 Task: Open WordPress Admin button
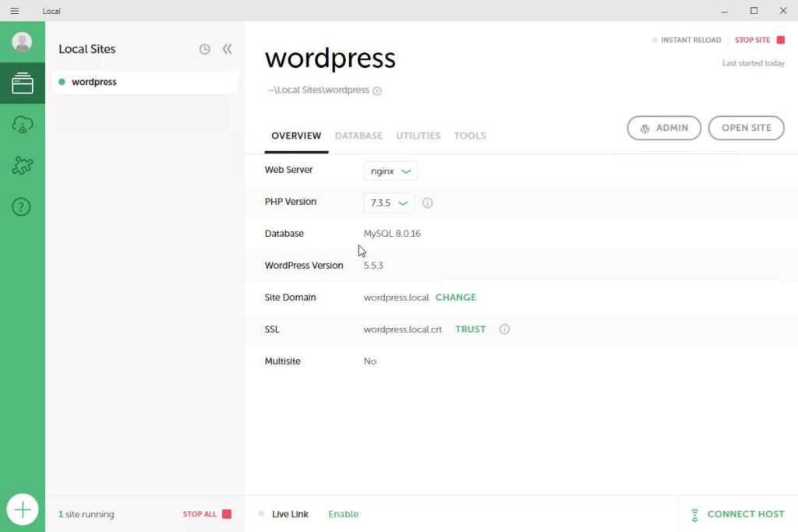click(664, 129)
